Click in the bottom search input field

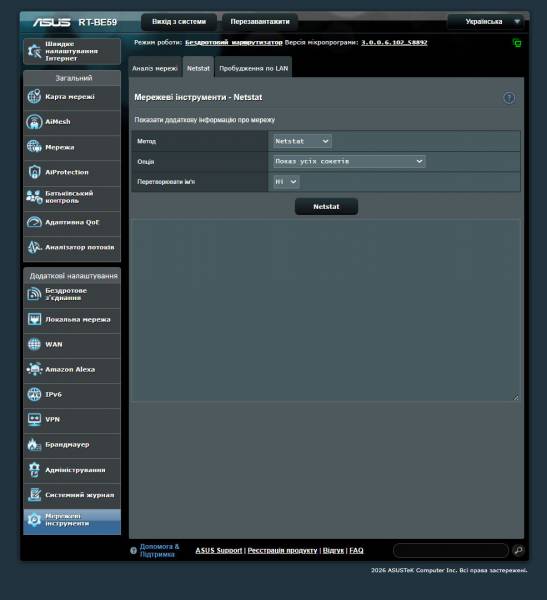[x=451, y=550]
